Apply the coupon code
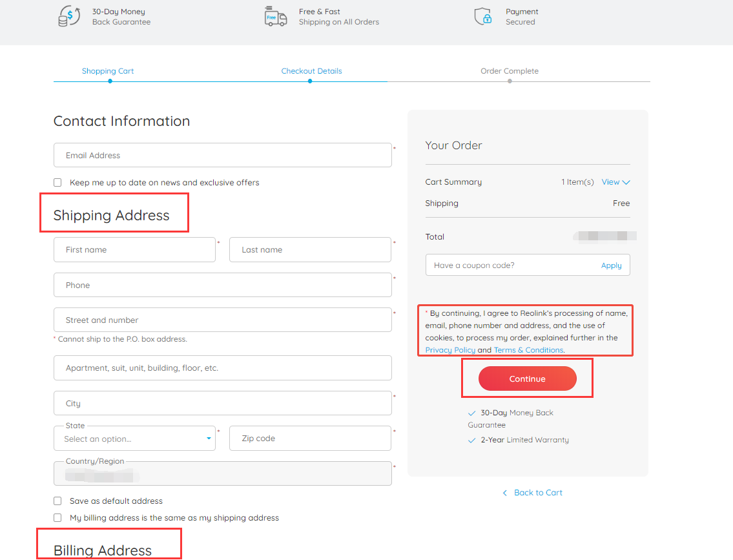 click(611, 265)
